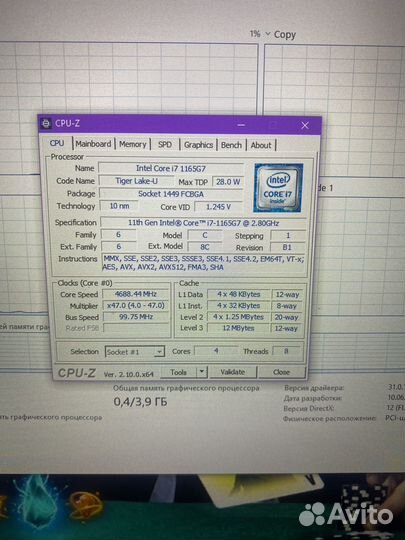Open the Memory tab

(x=133, y=144)
